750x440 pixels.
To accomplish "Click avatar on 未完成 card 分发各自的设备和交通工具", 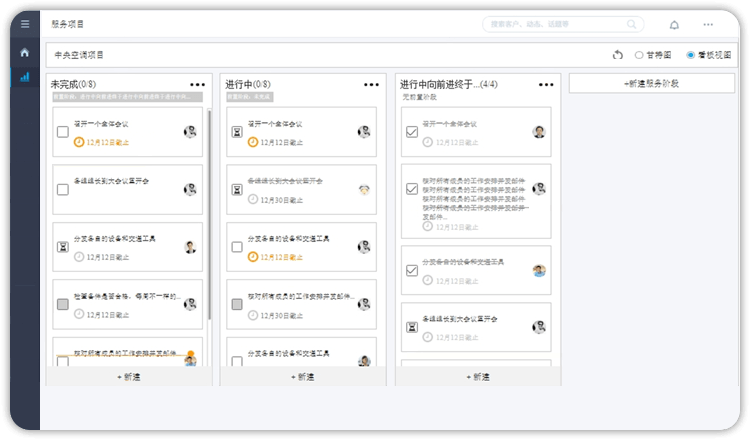I will click(190, 247).
